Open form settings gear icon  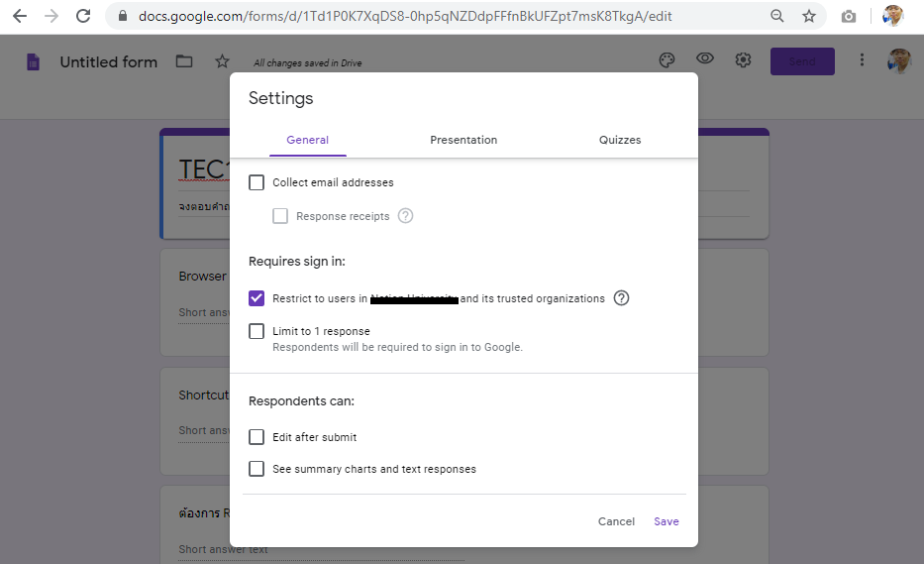(743, 60)
